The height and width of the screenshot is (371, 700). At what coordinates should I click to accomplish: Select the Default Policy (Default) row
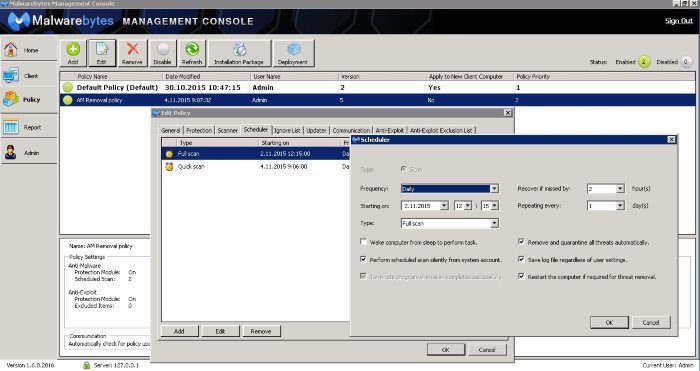[377, 88]
